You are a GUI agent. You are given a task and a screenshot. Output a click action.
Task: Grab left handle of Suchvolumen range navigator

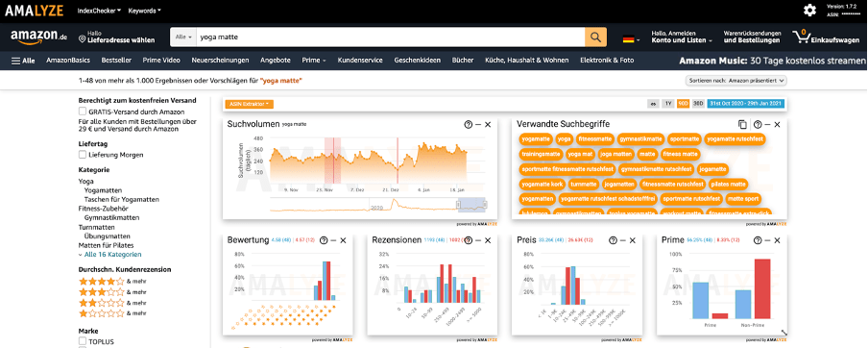(458, 205)
